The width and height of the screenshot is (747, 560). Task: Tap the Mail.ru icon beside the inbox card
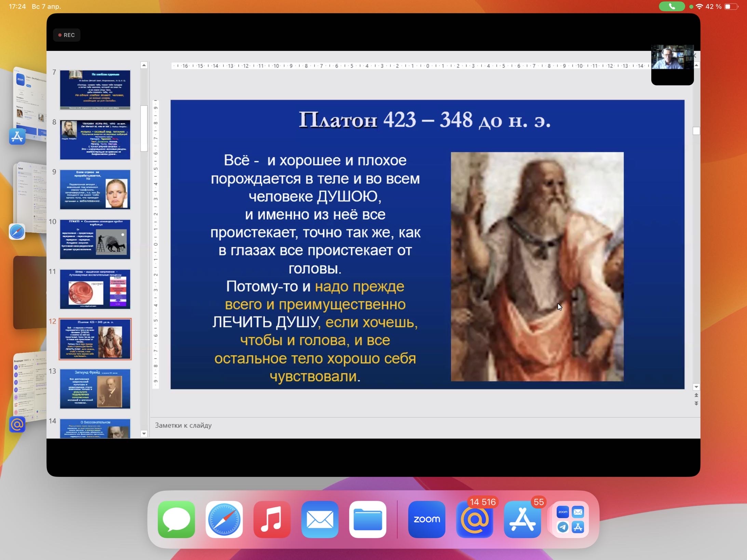click(x=17, y=424)
